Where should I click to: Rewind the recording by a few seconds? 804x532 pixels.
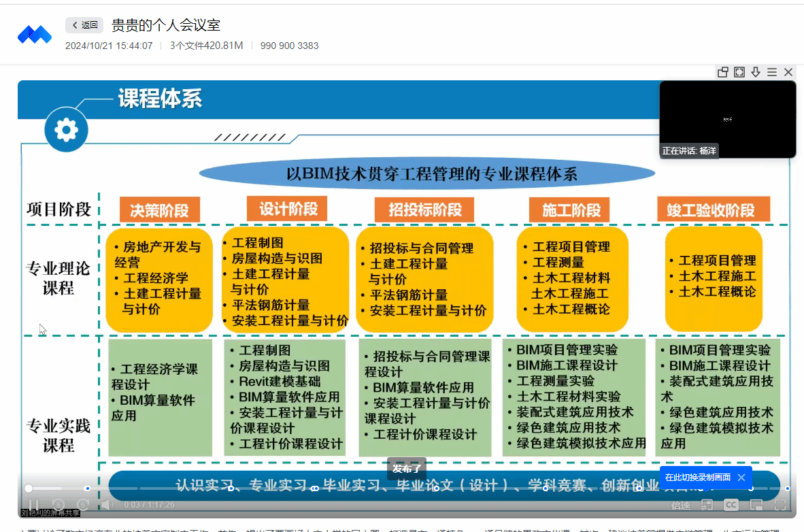[x=58, y=505]
